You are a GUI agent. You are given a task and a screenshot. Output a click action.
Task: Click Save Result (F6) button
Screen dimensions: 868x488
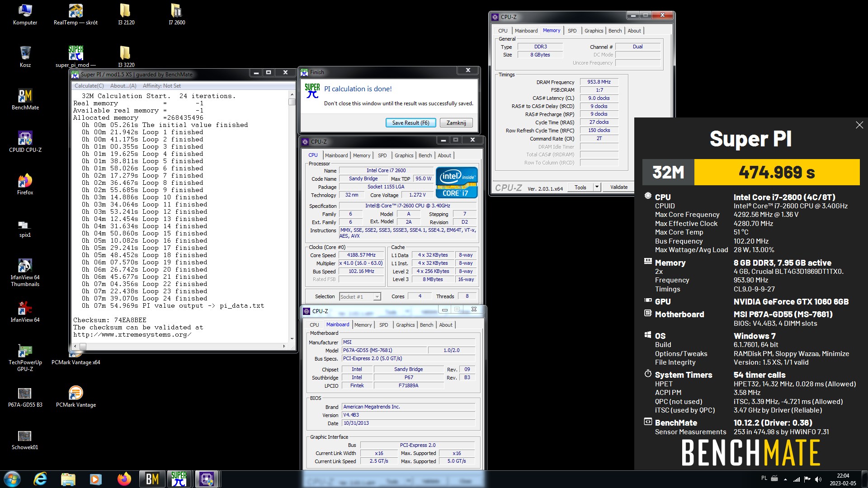[410, 123]
